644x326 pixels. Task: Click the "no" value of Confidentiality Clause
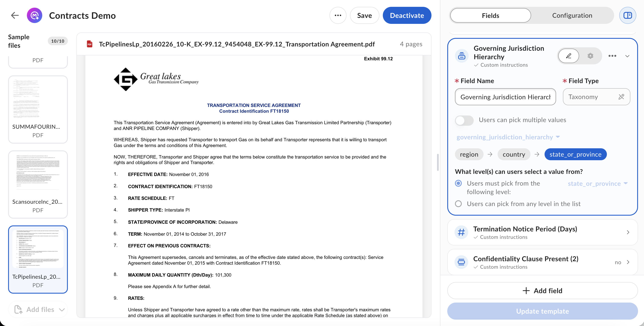pyautogui.click(x=618, y=262)
